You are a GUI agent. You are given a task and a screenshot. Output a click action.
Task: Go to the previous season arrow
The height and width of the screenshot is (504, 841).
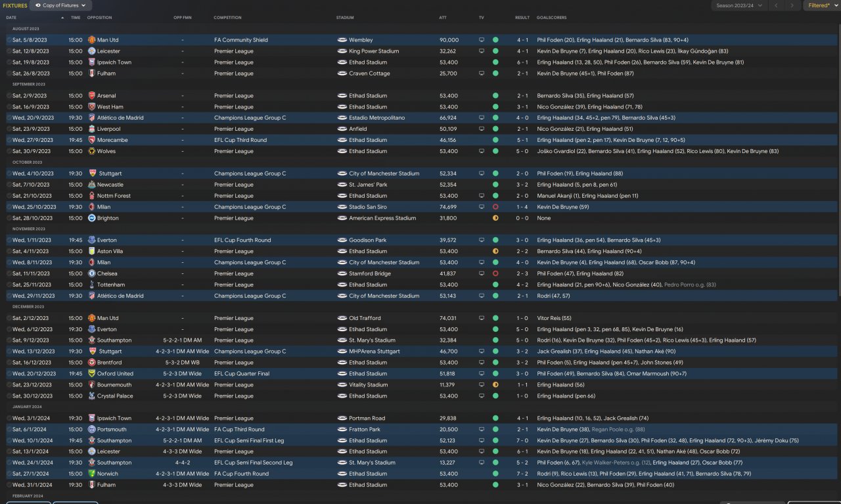point(776,5)
